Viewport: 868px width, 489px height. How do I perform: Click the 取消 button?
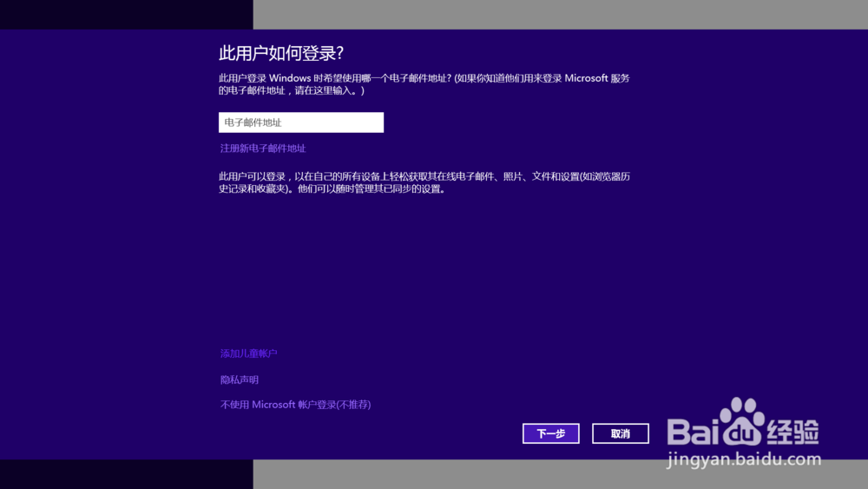pos(621,433)
